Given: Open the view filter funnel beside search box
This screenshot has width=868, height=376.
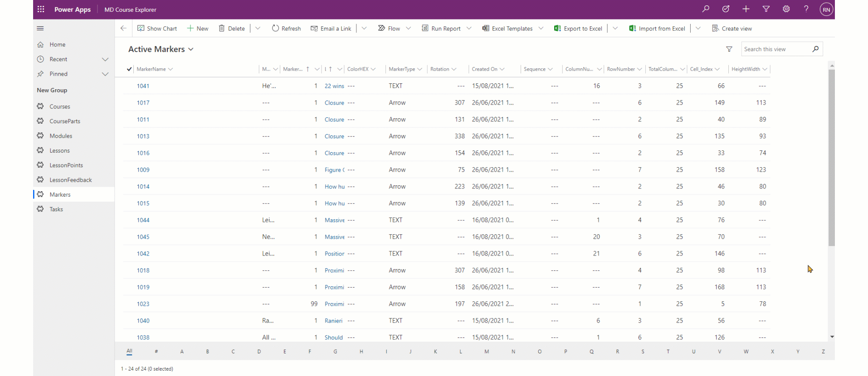Looking at the screenshot, I should click(x=729, y=49).
